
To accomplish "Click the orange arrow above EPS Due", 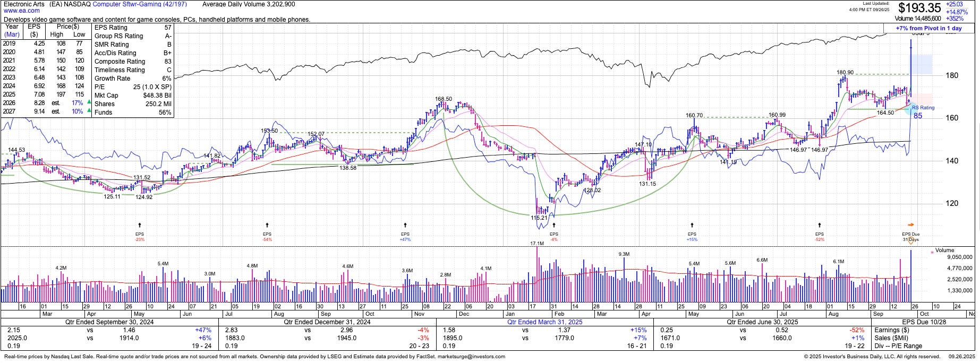I will pos(911,224).
